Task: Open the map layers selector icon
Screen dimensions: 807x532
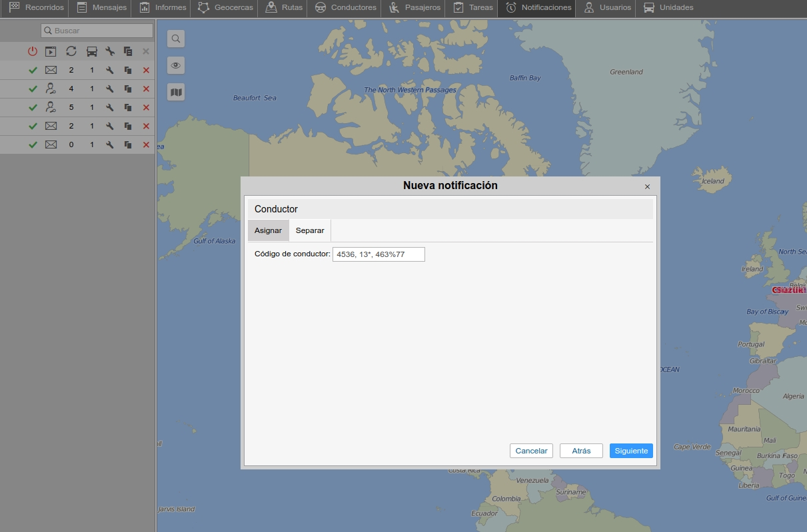Action: (176, 92)
